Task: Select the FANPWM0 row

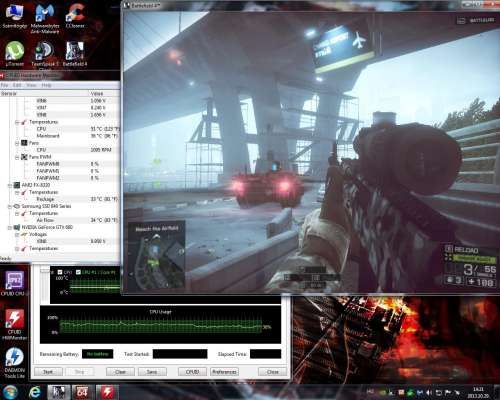Action: pos(60,164)
